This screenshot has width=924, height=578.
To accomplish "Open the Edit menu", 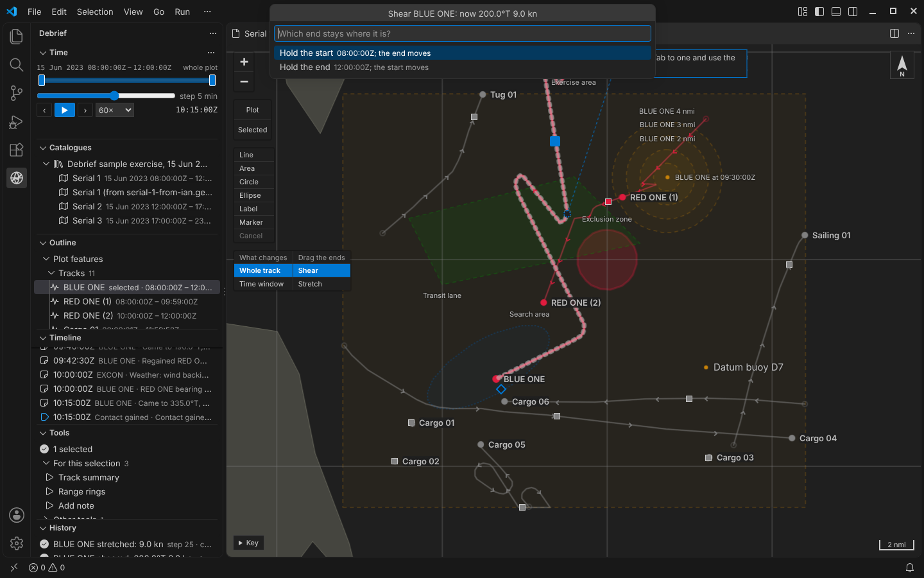I will tap(59, 12).
